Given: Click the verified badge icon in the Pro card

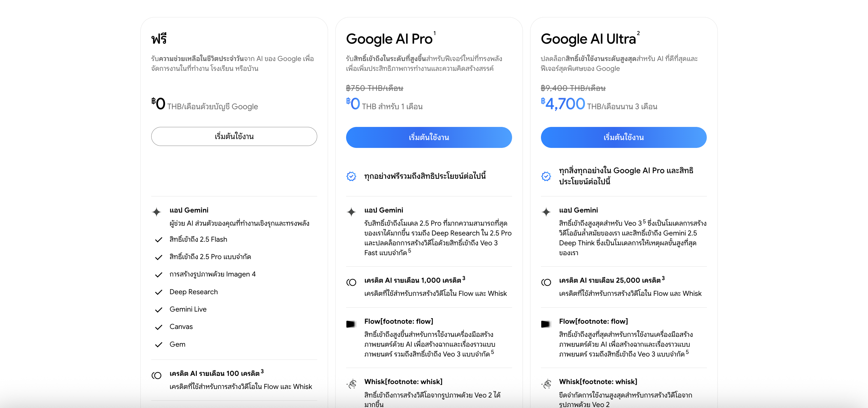Looking at the screenshot, I should 351,176.
